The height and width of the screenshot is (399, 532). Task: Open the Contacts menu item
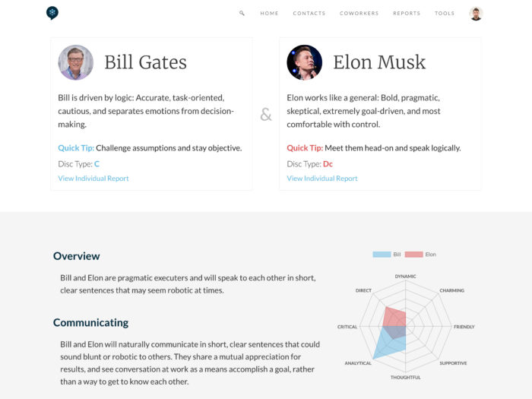(x=309, y=14)
